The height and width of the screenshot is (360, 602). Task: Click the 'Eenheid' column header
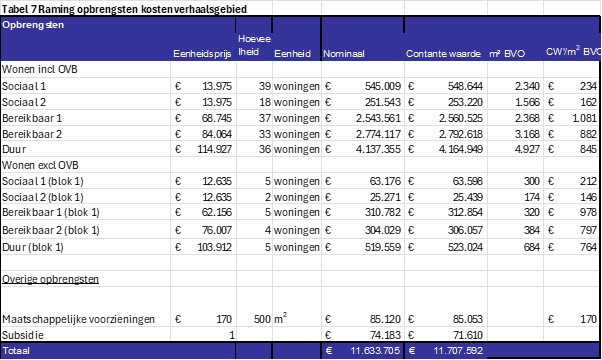pyautogui.click(x=292, y=54)
